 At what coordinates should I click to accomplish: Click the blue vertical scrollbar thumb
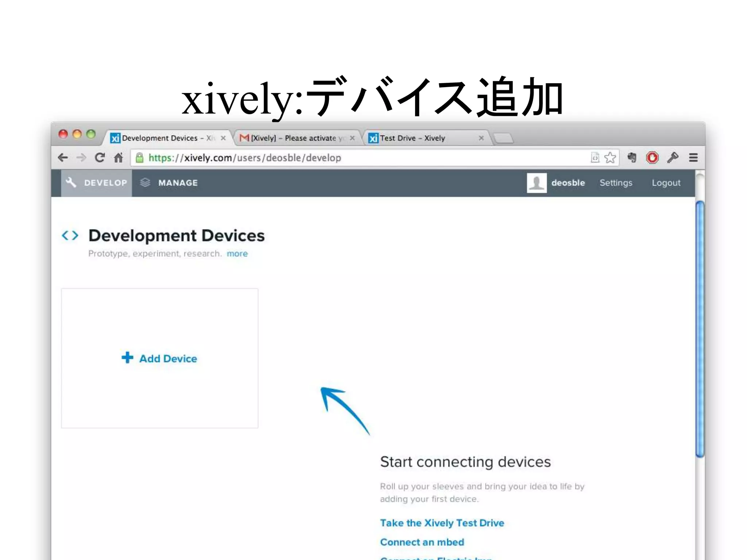[x=700, y=329]
